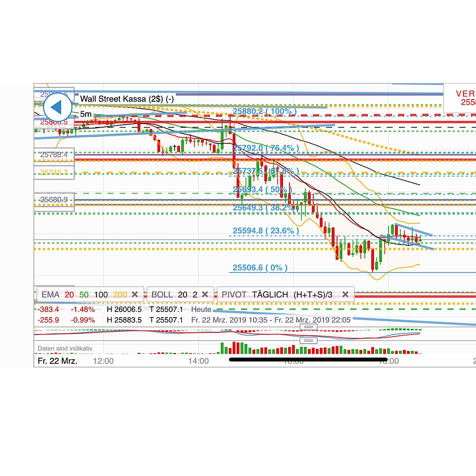Remove the BOLL indicator via its X icon
Image resolution: width=476 pixels, height=476 pixels.
[206, 294]
